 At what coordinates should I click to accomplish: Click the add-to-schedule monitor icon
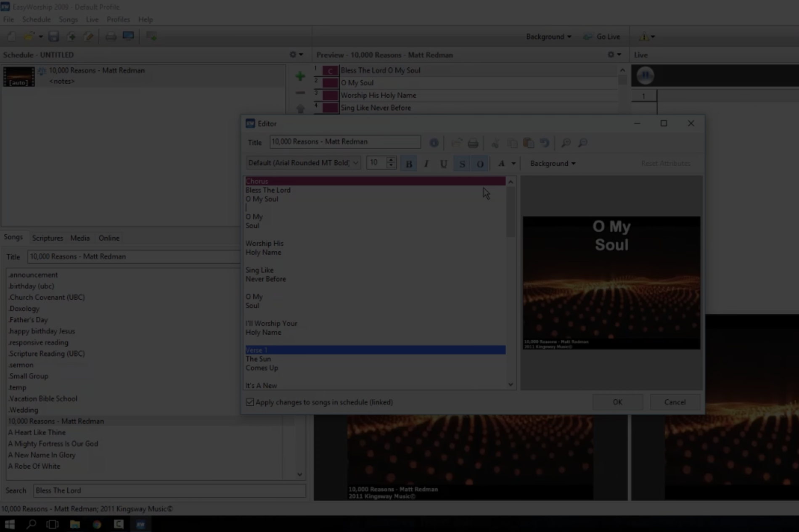[x=151, y=37]
